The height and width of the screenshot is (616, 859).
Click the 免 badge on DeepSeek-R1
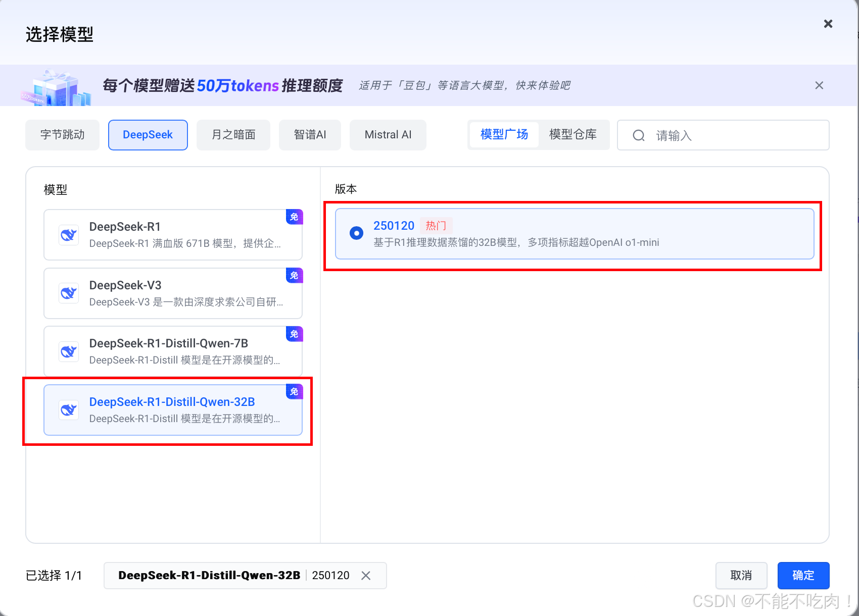[294, 217]
